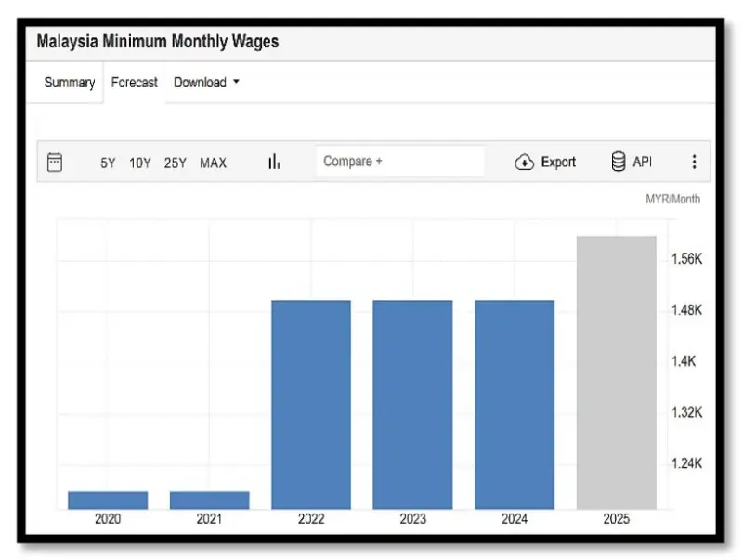Click the Export label

(x=558, y=162)
